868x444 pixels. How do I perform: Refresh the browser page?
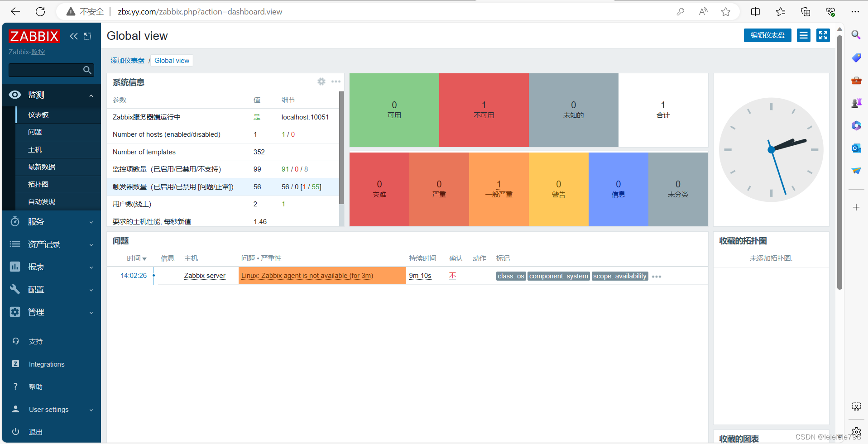click(x=40, y=12)
